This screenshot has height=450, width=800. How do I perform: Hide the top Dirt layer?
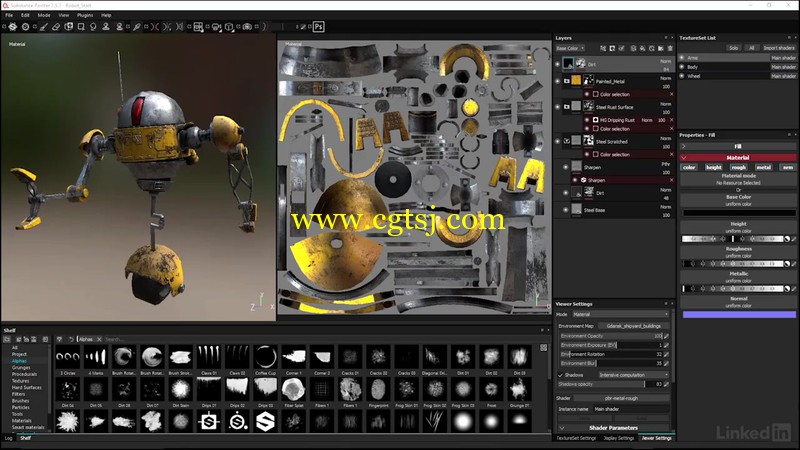point(558,64)
